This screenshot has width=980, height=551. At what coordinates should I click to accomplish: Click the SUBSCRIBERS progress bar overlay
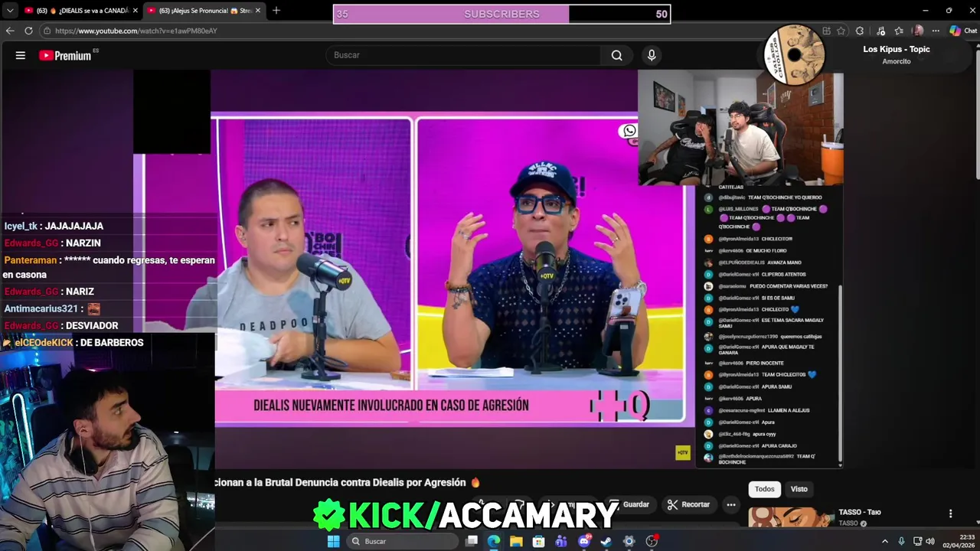coord(501,14)
